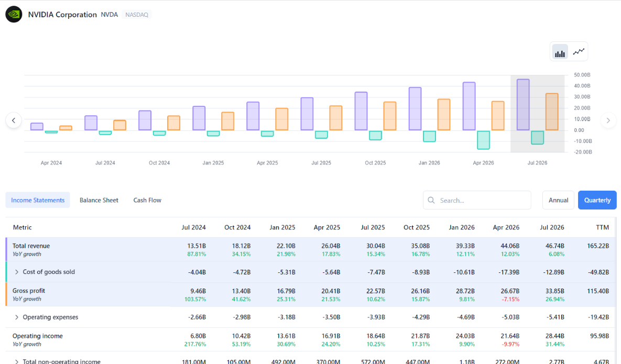Image resolution: width=621 pixels, height=364 pixels.
Task: Click the Jul 2024 column header
Action: click(x=194, y=227)
